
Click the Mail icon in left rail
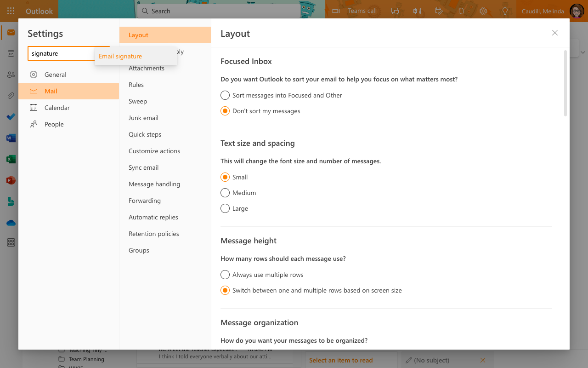11,32
